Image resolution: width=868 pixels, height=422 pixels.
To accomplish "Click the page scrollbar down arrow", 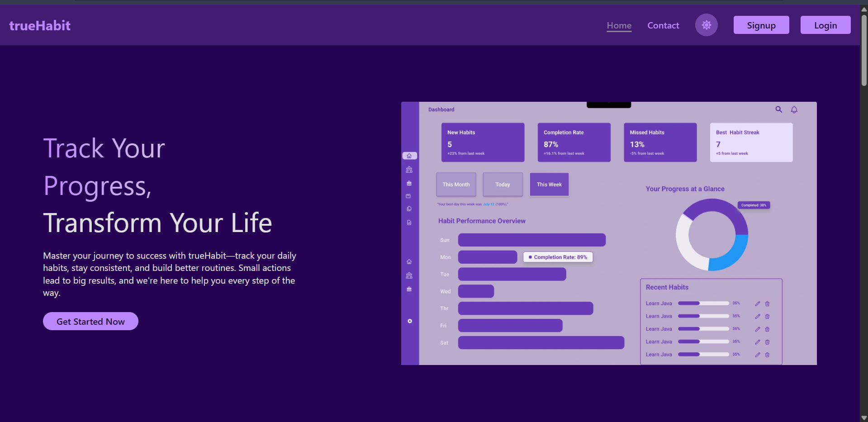I will (863, 418).
